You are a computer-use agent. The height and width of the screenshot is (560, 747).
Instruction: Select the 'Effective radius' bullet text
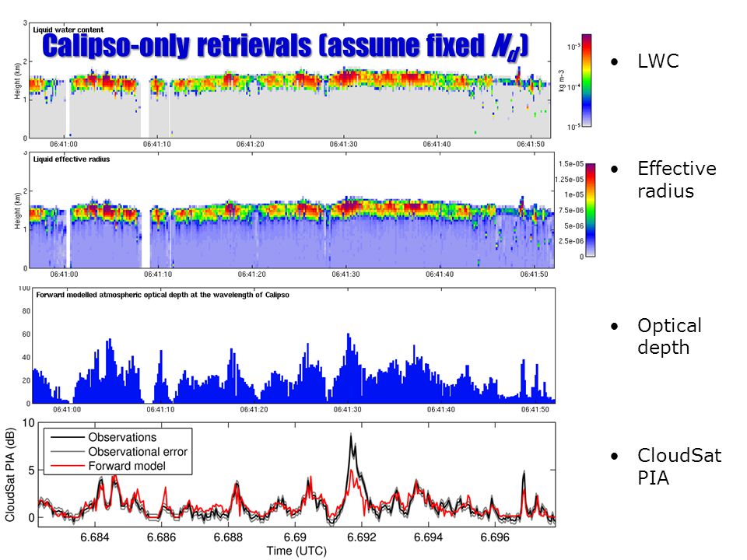click(x=677, y=180)
